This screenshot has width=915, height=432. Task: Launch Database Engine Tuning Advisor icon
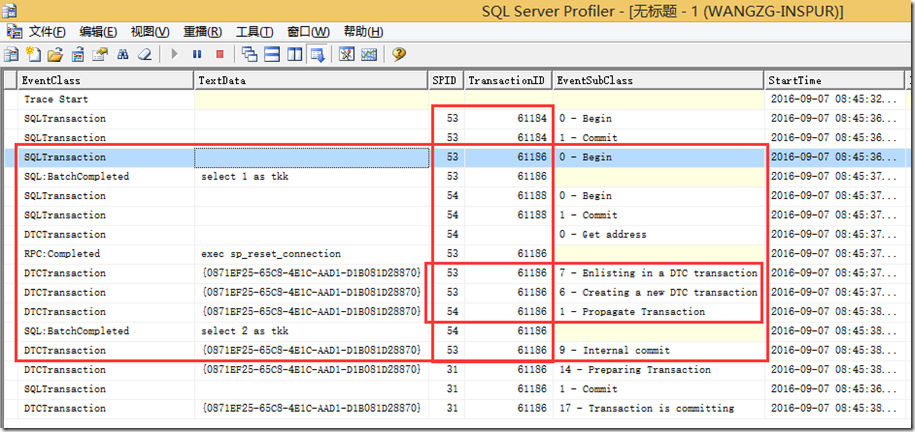click(x=347, y=54)
